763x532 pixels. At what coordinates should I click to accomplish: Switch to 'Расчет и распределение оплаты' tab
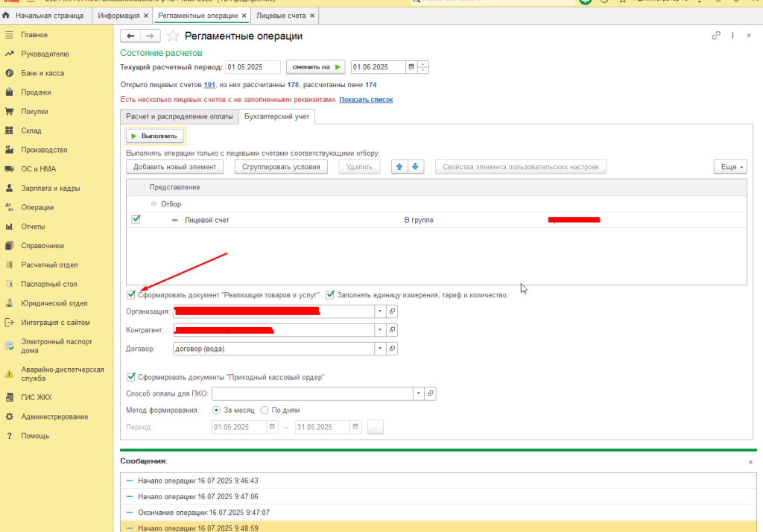[178, 117]
